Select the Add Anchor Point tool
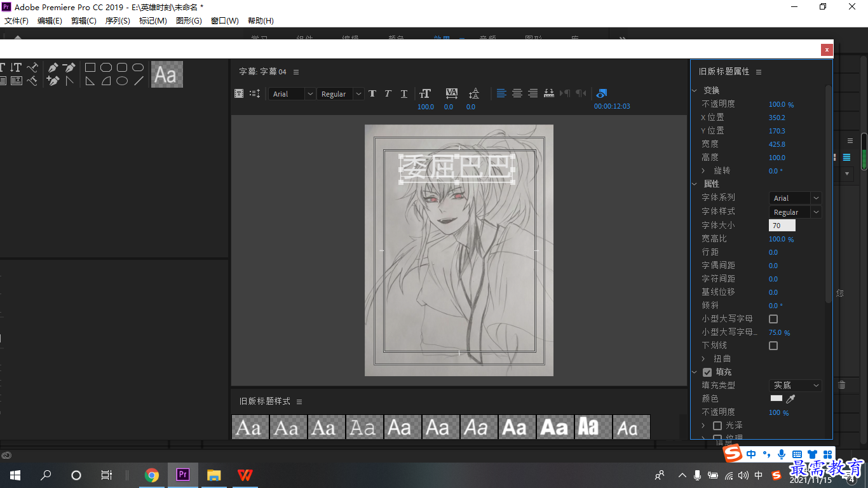The height and width of the screenshot is (488, 868). [53, 81]
